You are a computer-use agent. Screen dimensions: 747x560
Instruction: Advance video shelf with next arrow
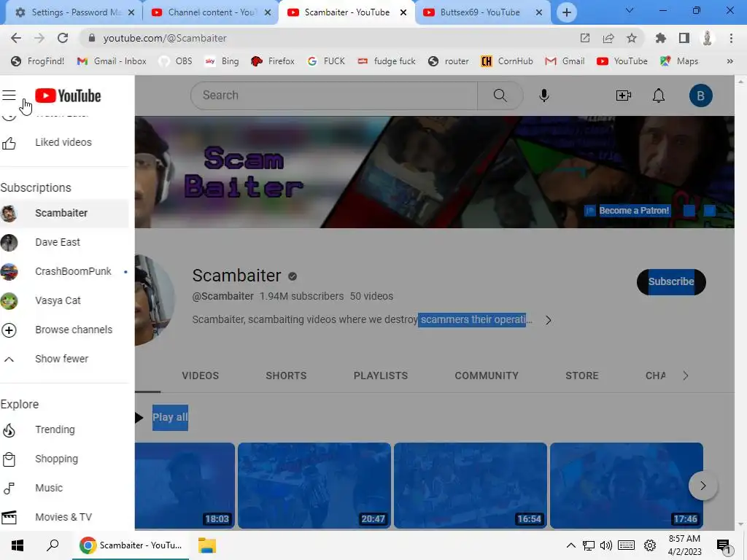(x=703, y=486)
